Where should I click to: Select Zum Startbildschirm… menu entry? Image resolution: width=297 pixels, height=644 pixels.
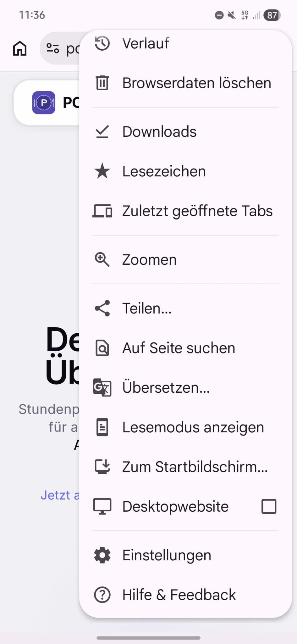(x=185, y=467)
